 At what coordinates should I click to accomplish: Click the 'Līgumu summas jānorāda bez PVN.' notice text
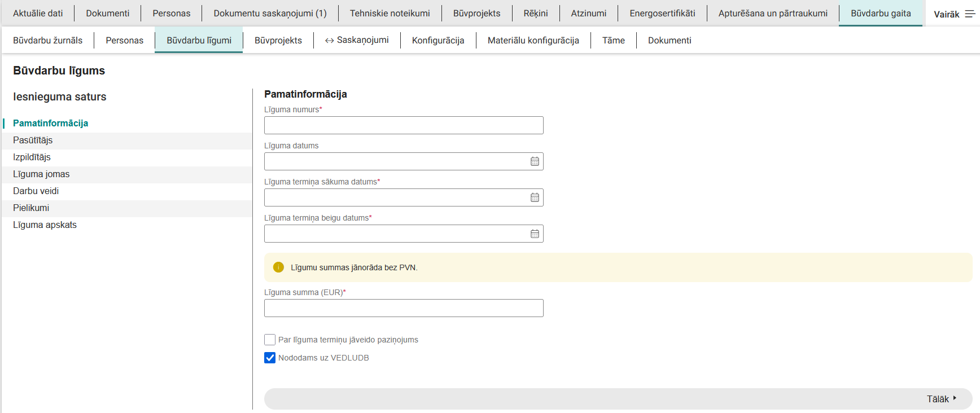(354, 267)
